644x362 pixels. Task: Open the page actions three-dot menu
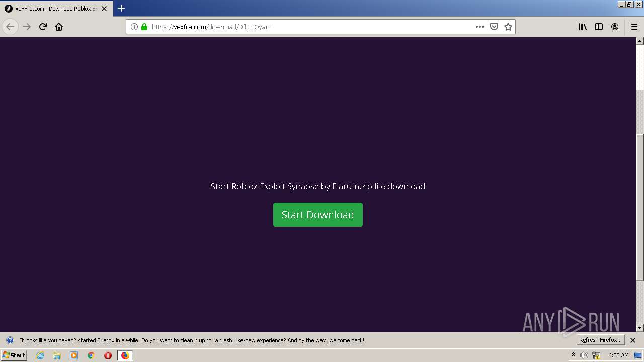tap(480, 27)
